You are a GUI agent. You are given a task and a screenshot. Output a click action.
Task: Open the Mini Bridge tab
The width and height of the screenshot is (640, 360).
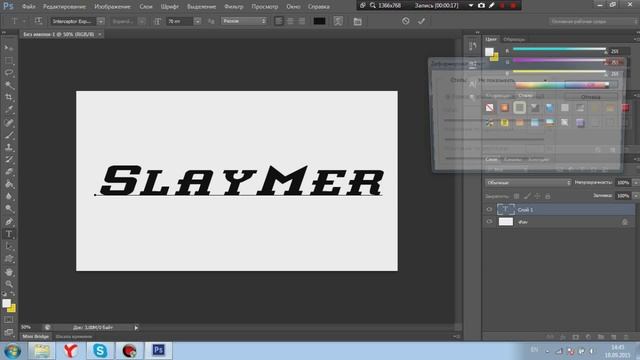coord(36,336)
